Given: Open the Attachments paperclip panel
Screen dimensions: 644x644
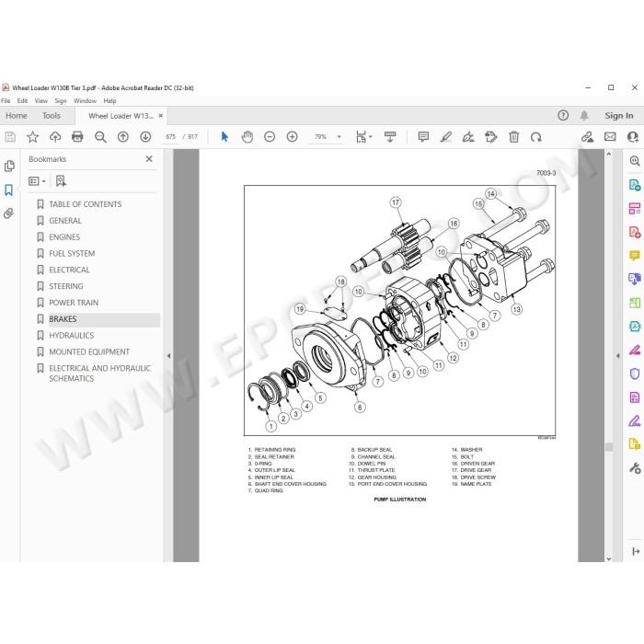Looking at the screenshot, I should coord(8,213).
